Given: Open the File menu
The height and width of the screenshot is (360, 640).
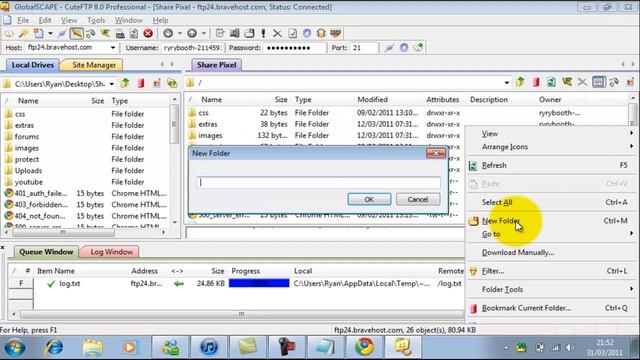Looking at the screenshot, I should coord(23,20).
